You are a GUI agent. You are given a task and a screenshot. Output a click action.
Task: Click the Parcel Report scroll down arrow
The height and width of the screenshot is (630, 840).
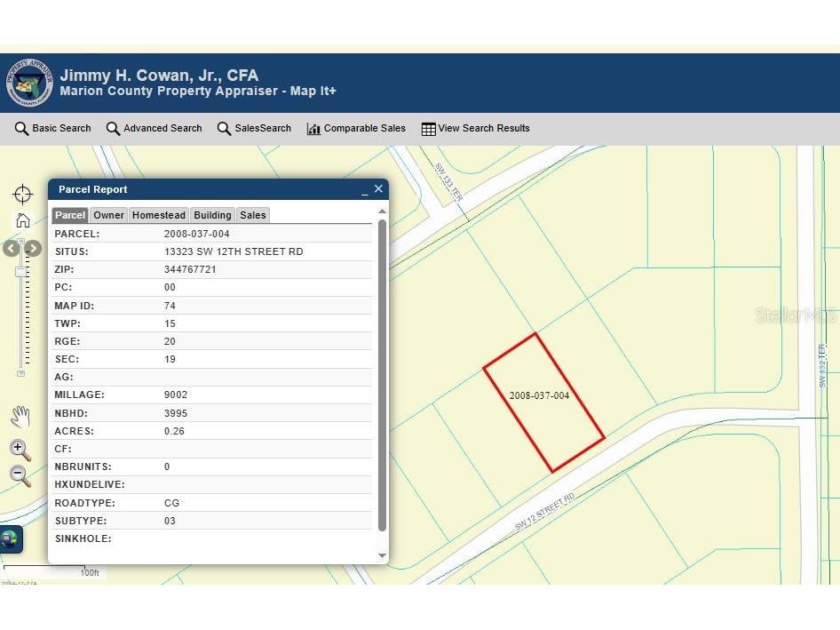383,555
